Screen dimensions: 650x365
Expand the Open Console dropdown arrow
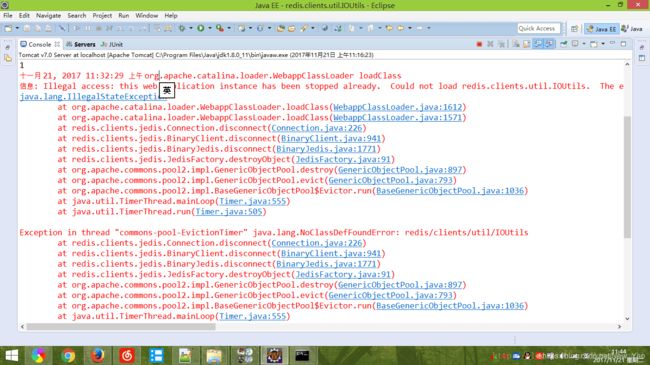(603, 44)
